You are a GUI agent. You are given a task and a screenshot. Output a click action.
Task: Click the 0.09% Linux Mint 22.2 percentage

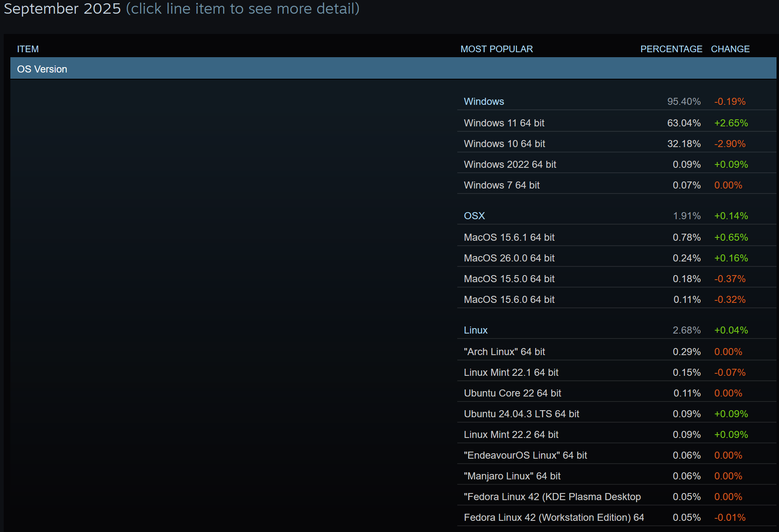pyautogui.click(x=687, y=435)
